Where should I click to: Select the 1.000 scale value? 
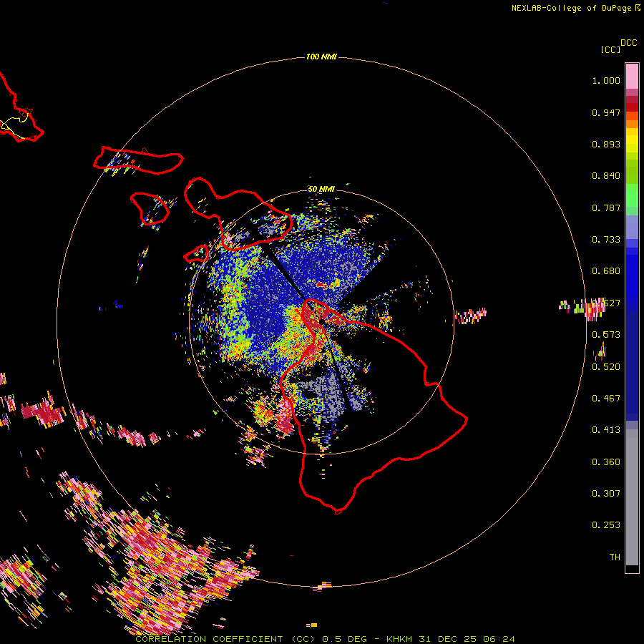pyautogui.click(x=606, y=80)
